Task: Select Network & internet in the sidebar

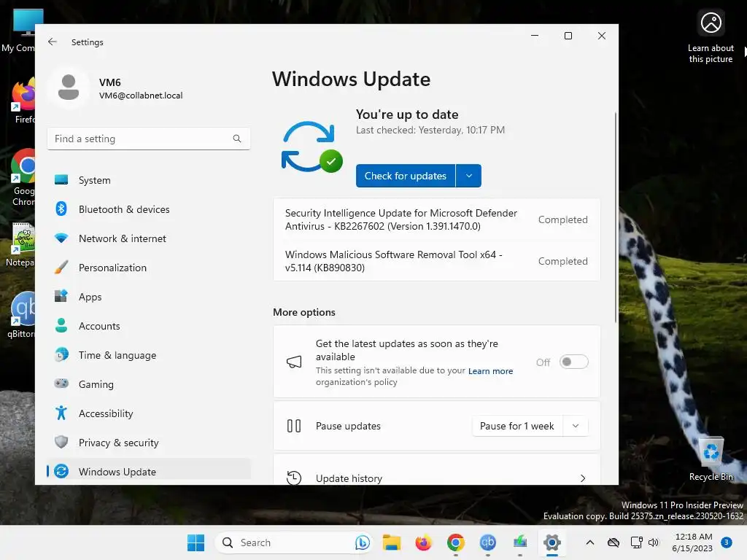Action: pyautogui.click(x=149, y=238)
